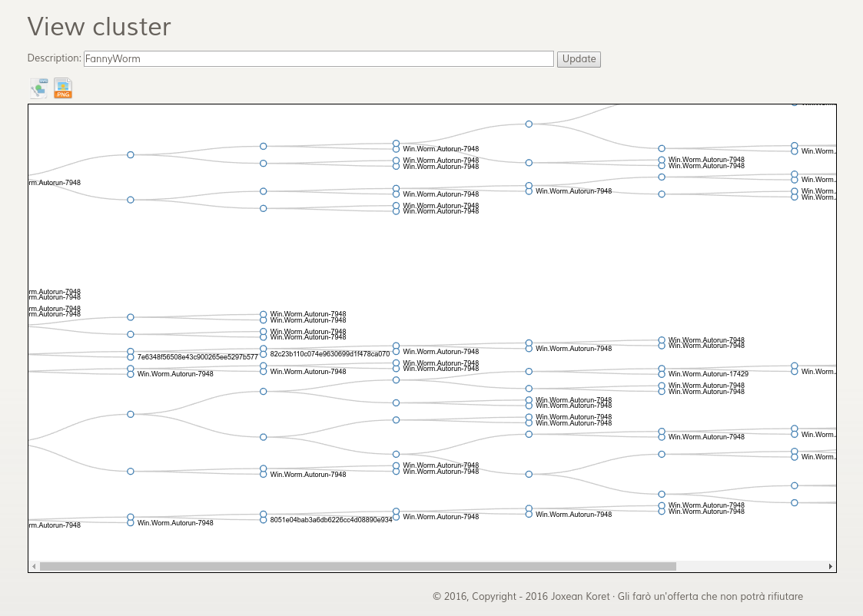The height and width of the screenshot is (616, 863).
Task: Click the Update button
Action: [x=579, y=59]
